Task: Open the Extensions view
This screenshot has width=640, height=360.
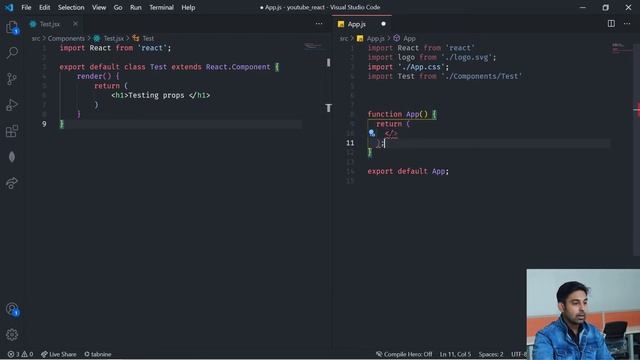Action: click(x=12, y=131)
